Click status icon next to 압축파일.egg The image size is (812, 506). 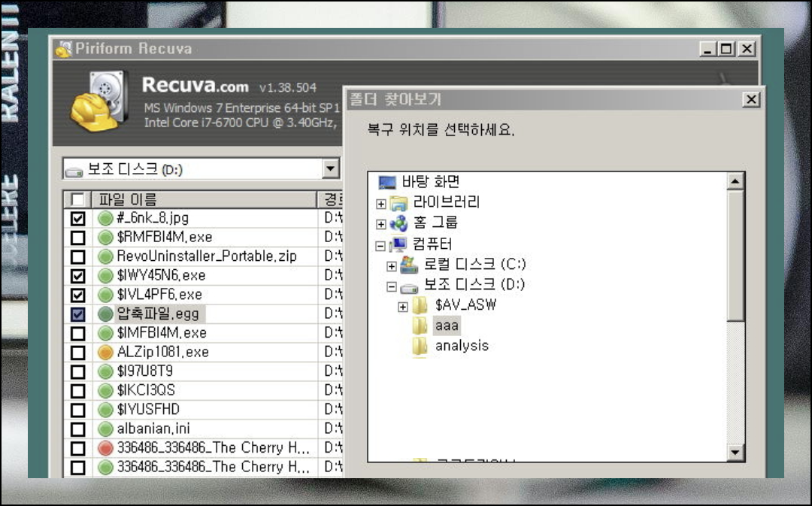click(105, 314)
